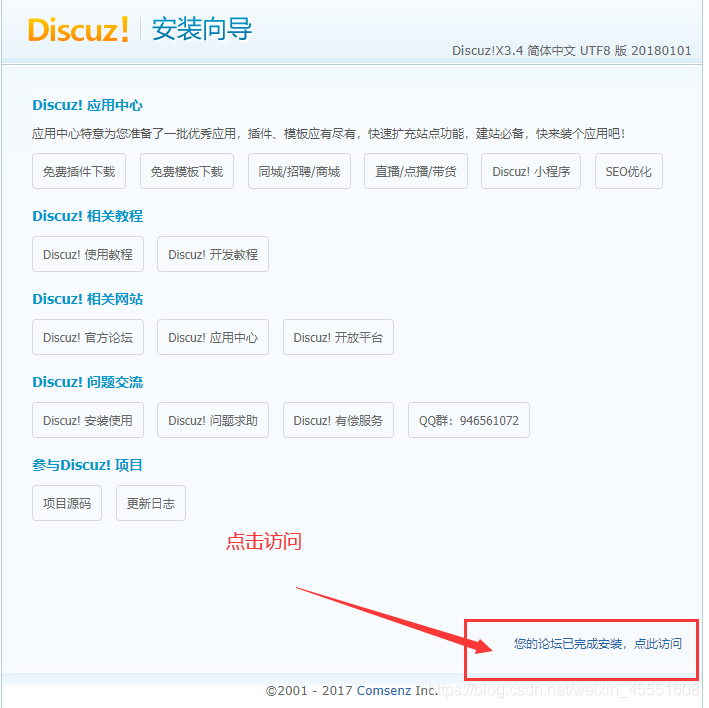Visit Discuz! 官方论坛
Viewport: 709px width, 708px height.
(88, 338)
